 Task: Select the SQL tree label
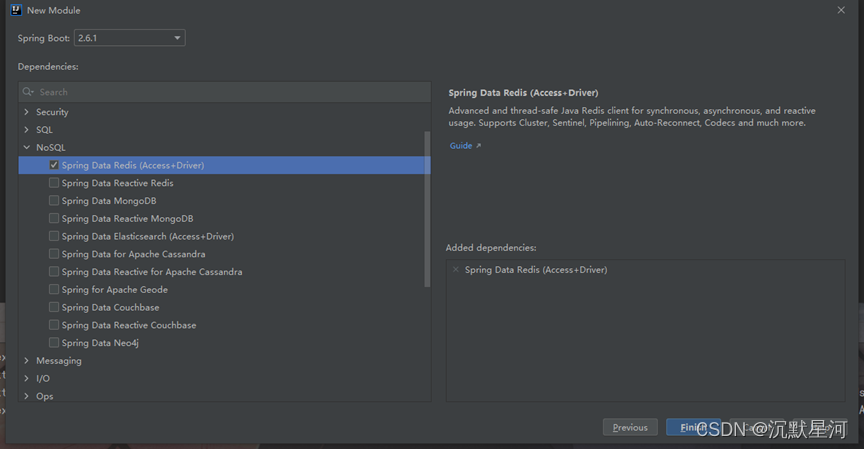click(x=44, y=129)
